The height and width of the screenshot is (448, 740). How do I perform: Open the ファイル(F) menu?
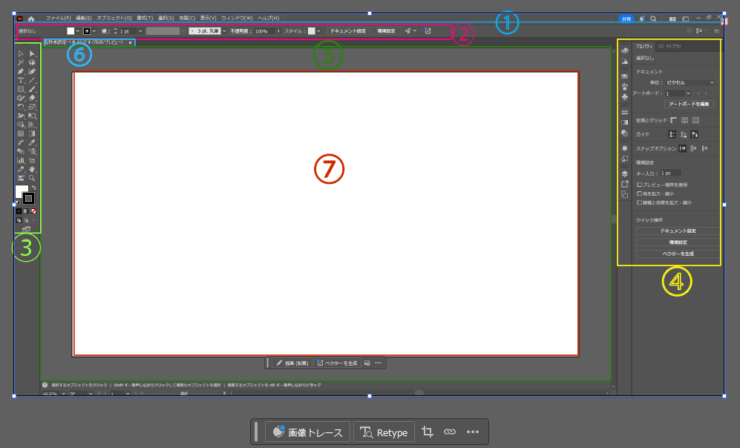(59, 18)
